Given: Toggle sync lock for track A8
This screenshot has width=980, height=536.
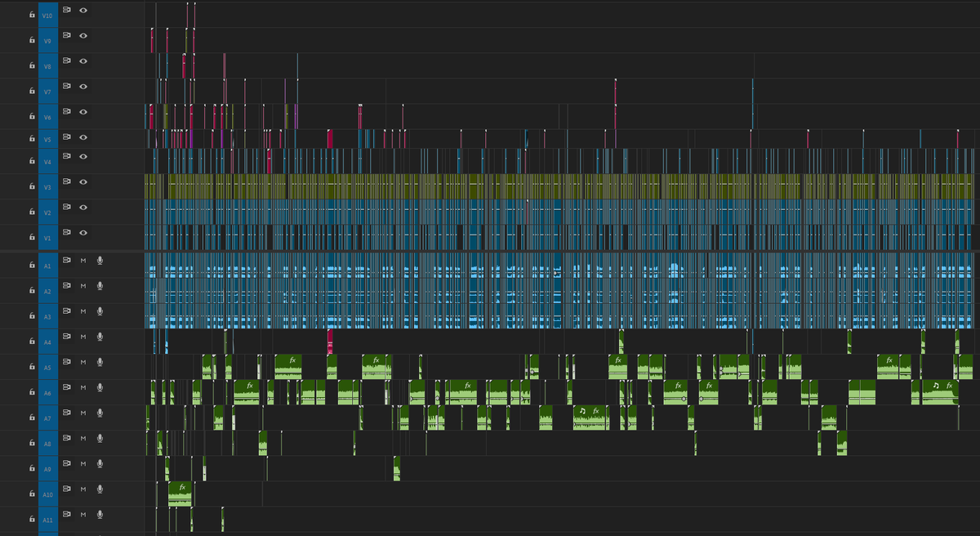Looking at the screenshot, I should [x=68, y=437].
